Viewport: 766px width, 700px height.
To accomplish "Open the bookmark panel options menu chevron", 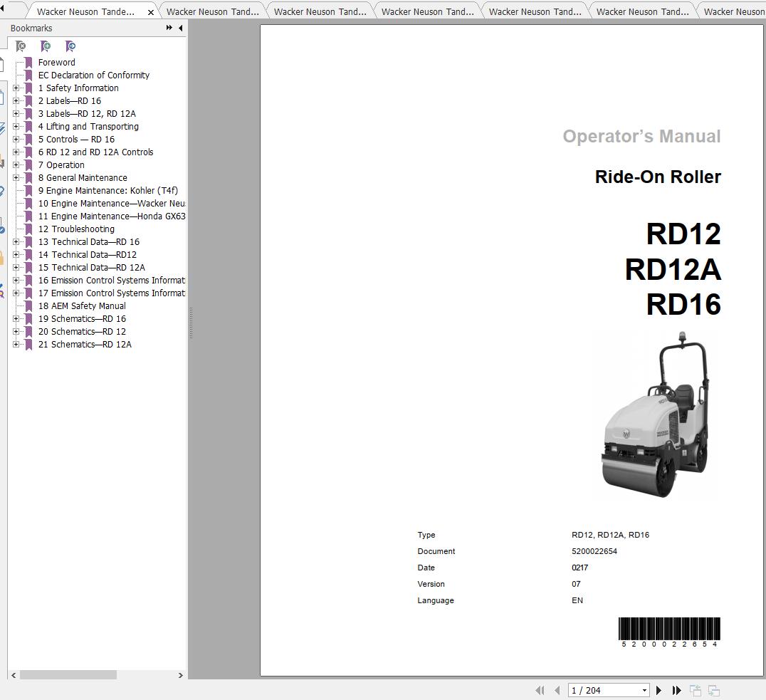I will (x=168, y=28).
